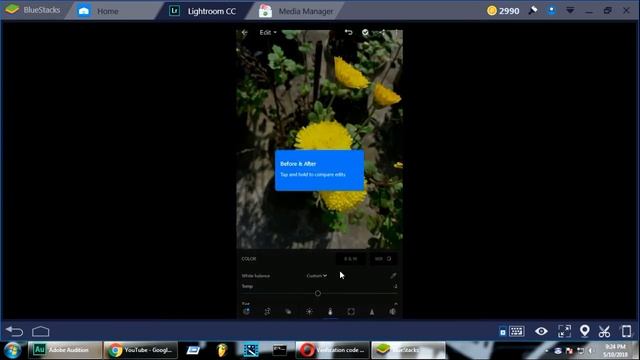
Task: Open Adobe Audition from the taskbar
Action: [64, 350]
